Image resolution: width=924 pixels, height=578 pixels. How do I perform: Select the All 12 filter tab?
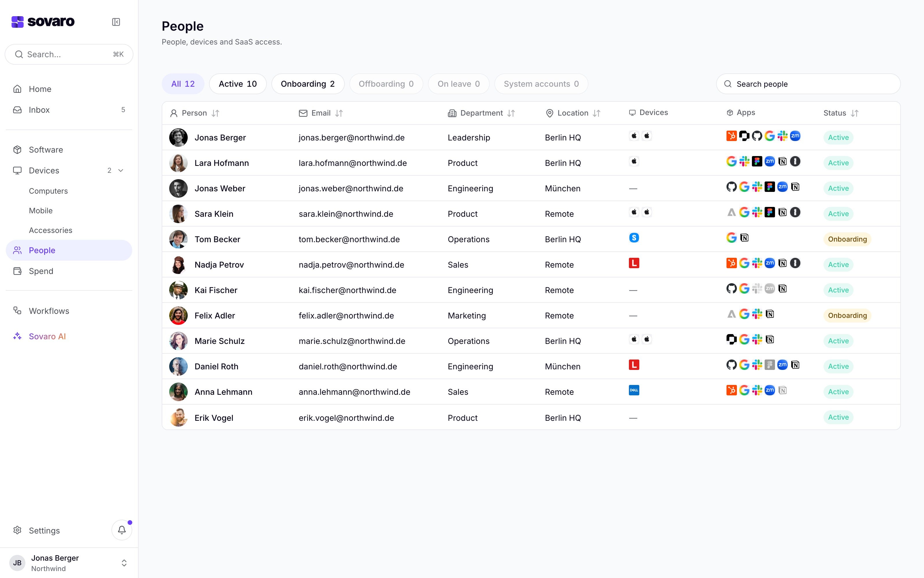tap(183, 84)
